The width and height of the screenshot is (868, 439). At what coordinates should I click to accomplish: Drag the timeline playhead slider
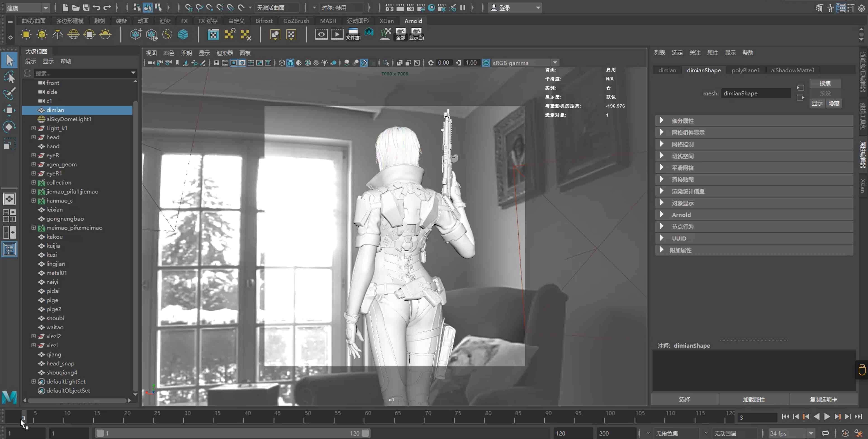pyautogui.click(x=24, y=416)
